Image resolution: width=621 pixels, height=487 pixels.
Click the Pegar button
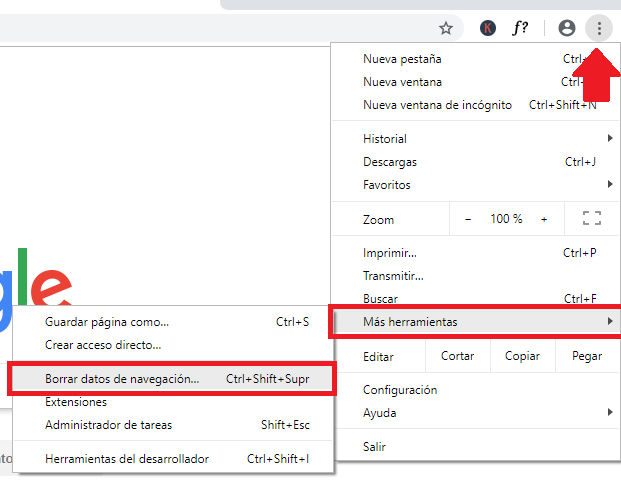coord(587,356)
